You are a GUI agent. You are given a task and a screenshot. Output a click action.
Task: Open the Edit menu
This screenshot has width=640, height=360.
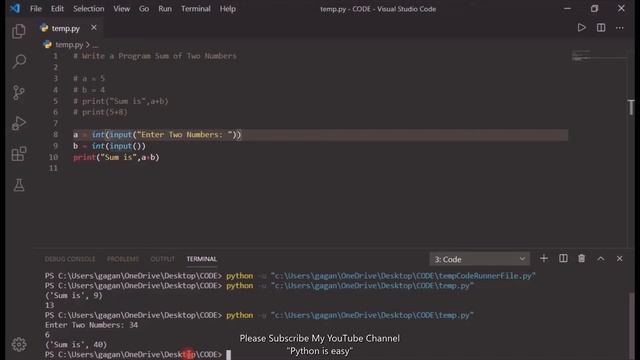click(x=57, y=9)
